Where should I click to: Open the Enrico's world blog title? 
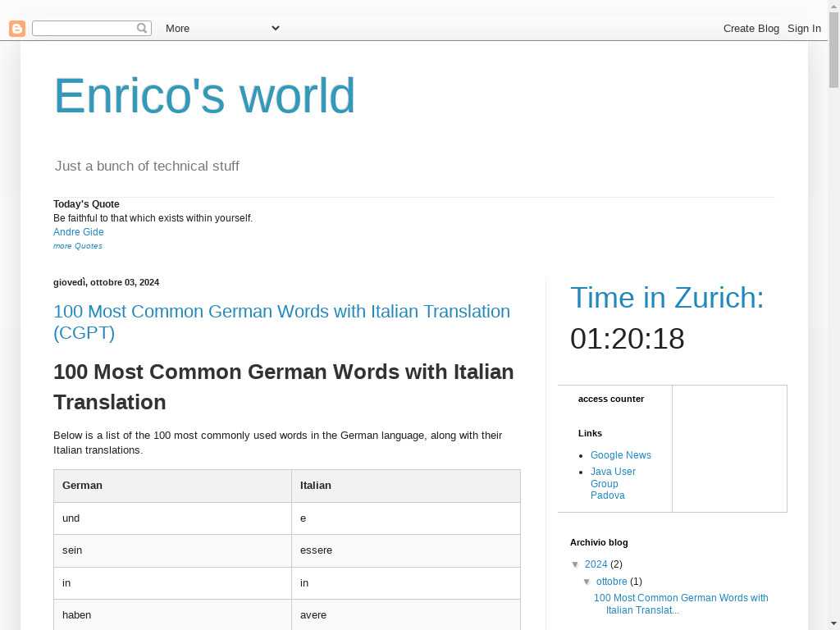[204, 96]
